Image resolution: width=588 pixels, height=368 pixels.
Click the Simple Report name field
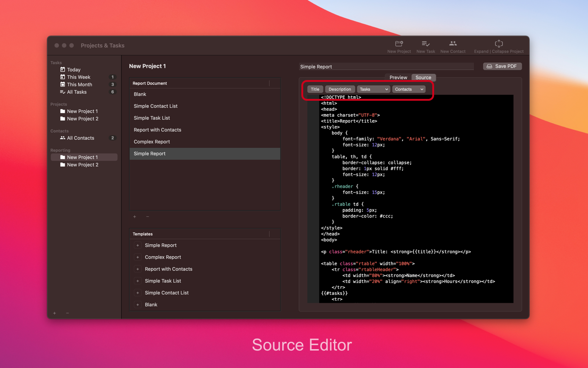386,67
